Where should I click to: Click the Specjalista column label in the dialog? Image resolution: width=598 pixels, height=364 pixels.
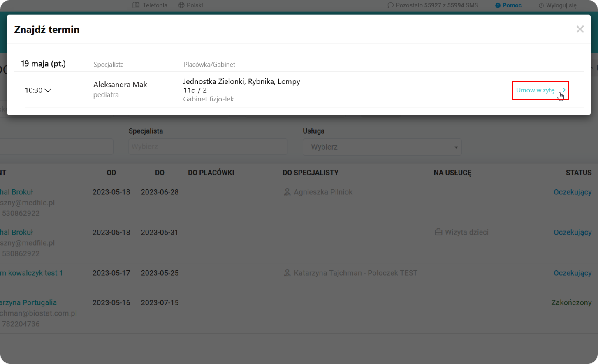tap(109, 65)
